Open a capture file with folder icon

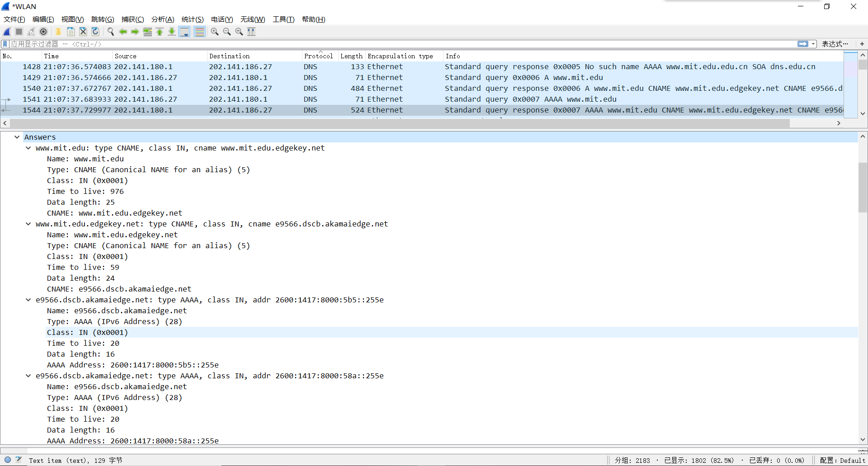click(58, 32)
